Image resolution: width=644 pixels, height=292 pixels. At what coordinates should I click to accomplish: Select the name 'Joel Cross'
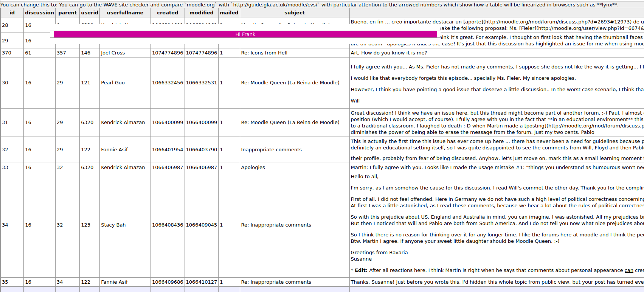click(113, 53)
